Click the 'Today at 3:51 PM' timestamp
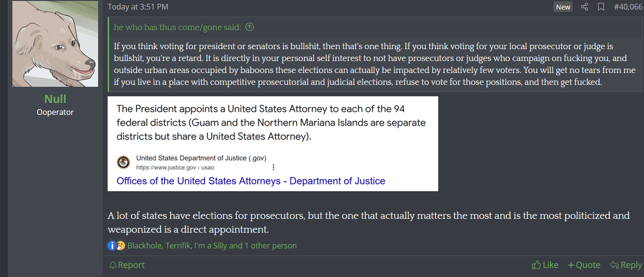 coord(138,7)
